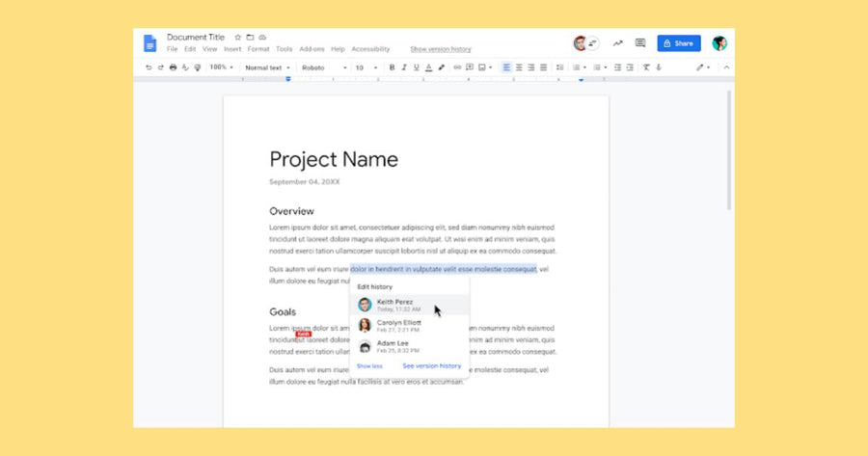This screenshot has width=868, height=456.
Task: Select the paint format tool
Action: pyautogui.click(x=198, y=67)
